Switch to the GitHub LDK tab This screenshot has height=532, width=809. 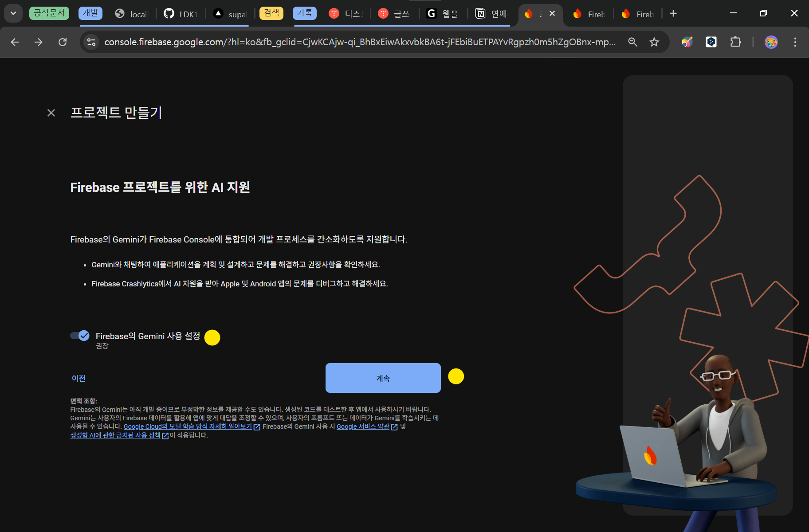click(x=181, y=14)
